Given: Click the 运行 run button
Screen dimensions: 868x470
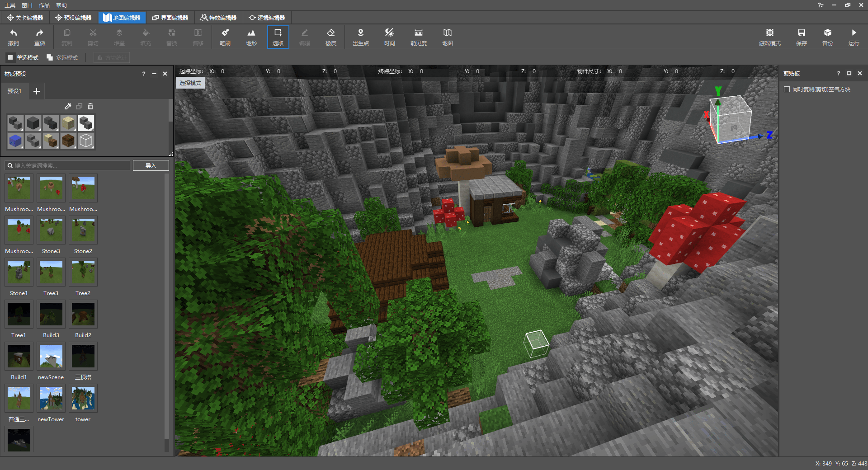Looking at the screenshot, I should [x=854, y=37].
